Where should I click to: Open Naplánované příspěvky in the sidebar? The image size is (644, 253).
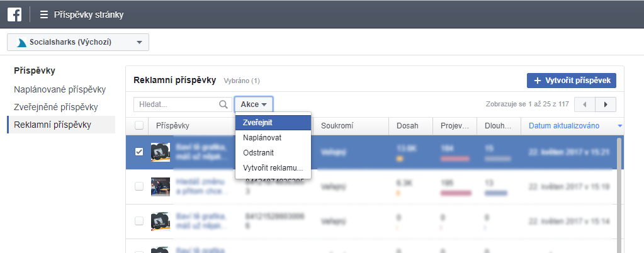[60, 89]
